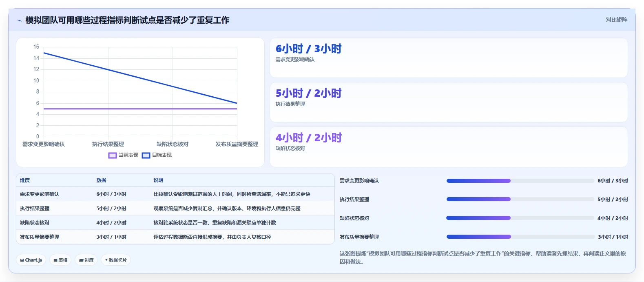This screenshot has width=644, height=282.
Task: Toggle the 目标表现 legend swatch
Action: (x=146, y=155)
